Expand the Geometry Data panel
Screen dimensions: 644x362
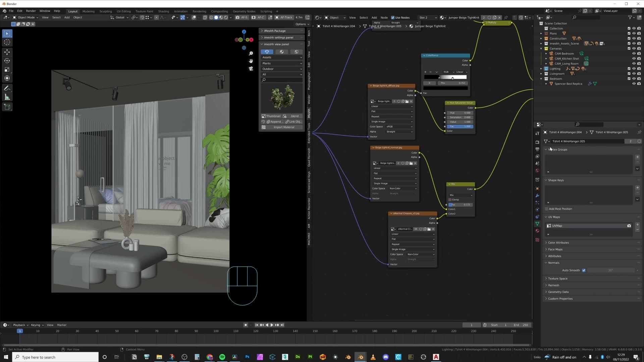pyautogui.click(x=558, y=292)
